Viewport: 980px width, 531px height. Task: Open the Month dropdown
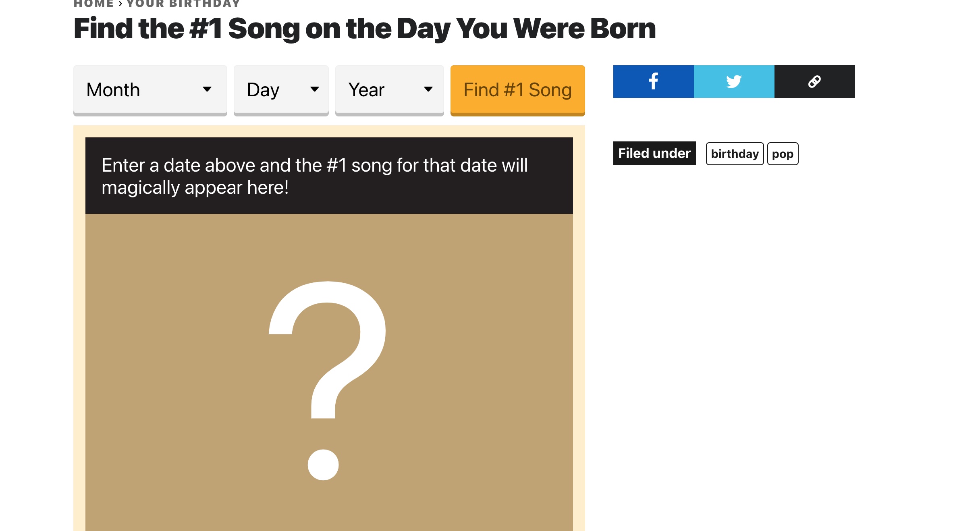pyautogui.click(x=150, y=89)
